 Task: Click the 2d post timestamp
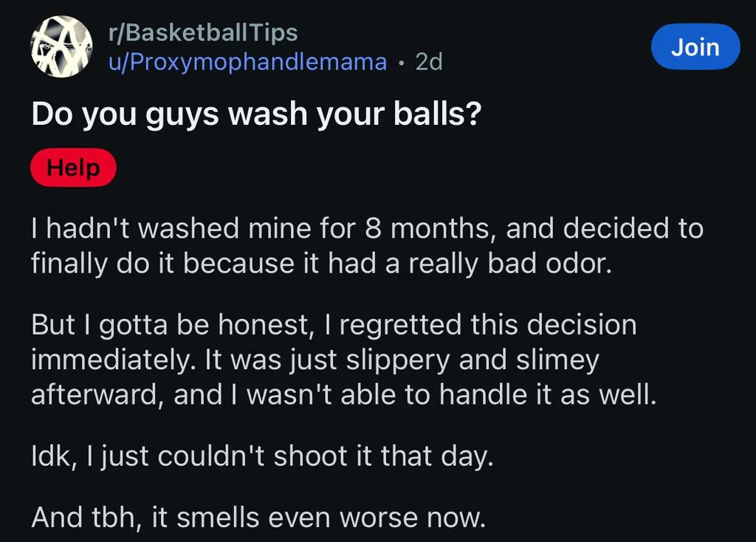point(429,62)
